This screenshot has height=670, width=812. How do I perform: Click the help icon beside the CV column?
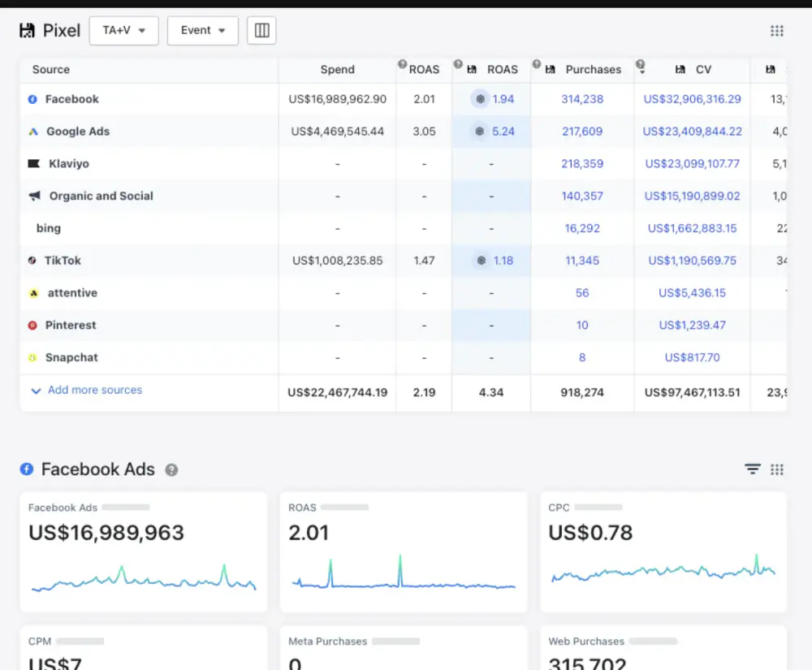click(x=641, y=64)
